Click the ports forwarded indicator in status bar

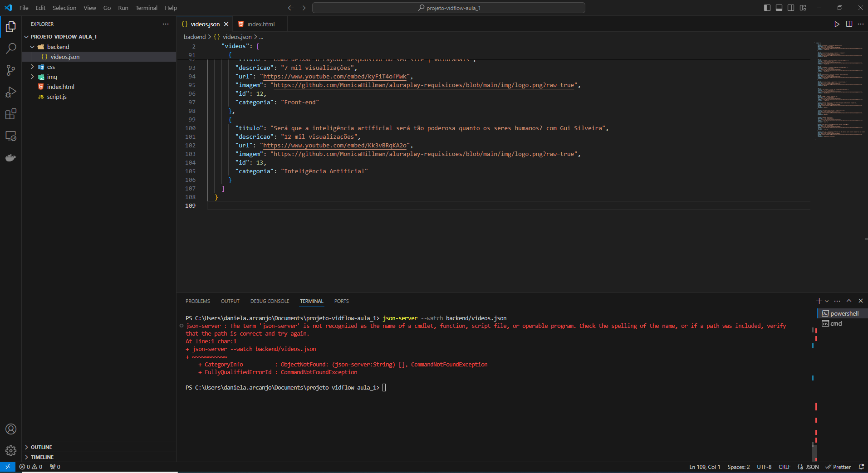pos(55,467)
